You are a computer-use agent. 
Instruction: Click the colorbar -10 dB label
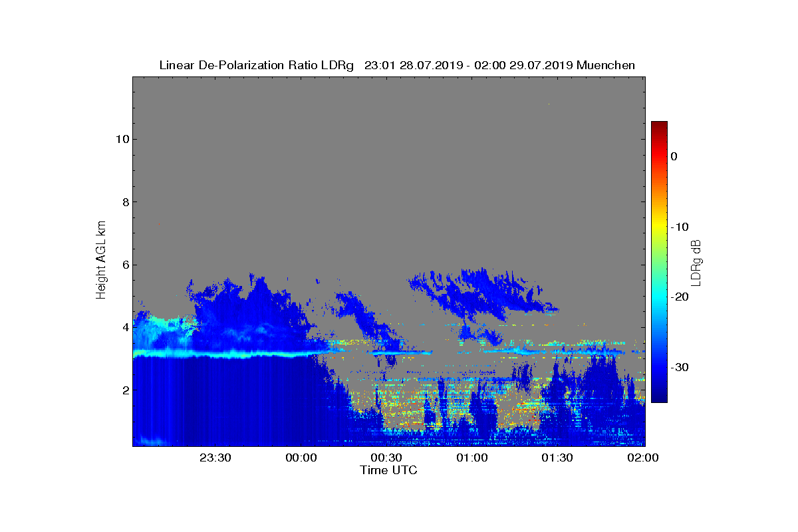(678, 227)
